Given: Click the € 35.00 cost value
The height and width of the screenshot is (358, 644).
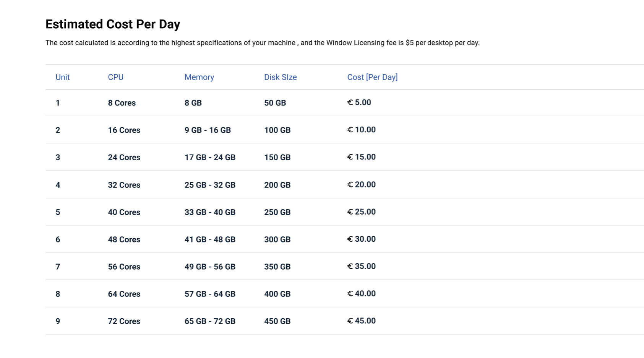Looking at the screenshot, I should pyautogui.click(x=361, y=266).
